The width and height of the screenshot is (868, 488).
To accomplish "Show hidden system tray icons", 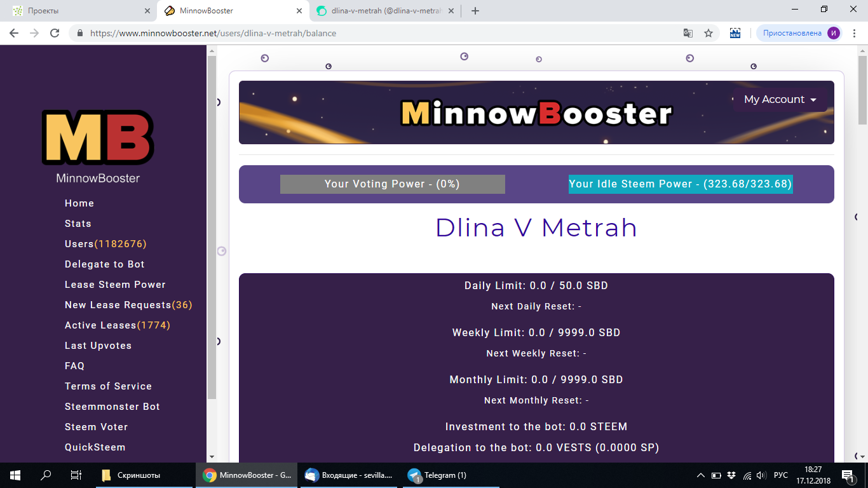I will pos(701,475).
